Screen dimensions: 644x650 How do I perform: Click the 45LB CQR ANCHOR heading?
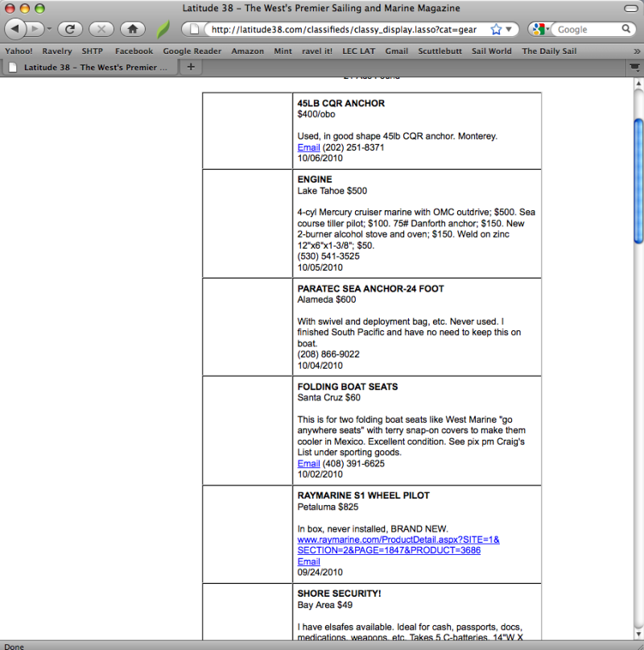coord(341,103)
